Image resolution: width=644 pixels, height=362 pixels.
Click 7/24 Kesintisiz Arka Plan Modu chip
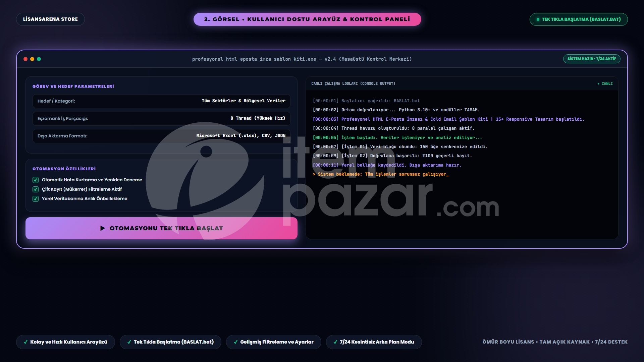(374, 342)
